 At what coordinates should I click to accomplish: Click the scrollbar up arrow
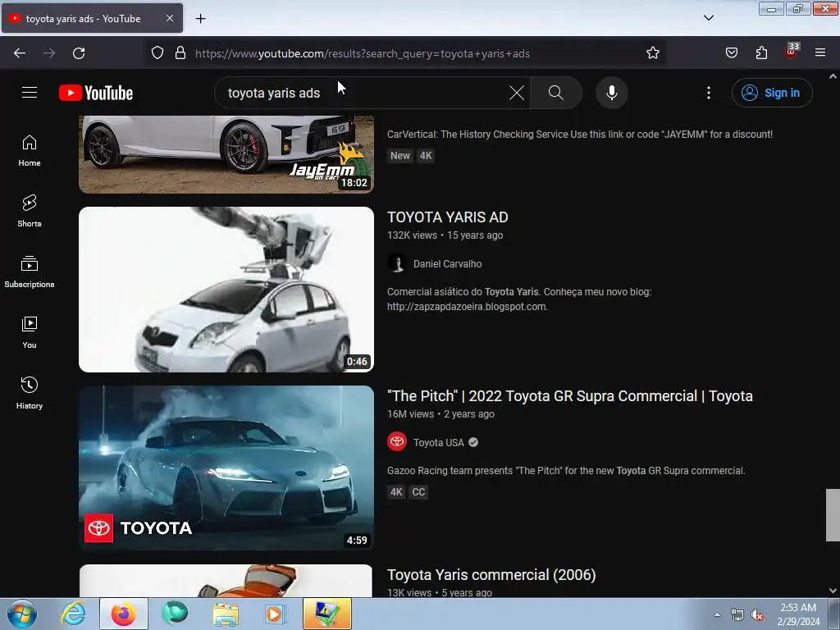pyautogui.click(x=833, y=76)
